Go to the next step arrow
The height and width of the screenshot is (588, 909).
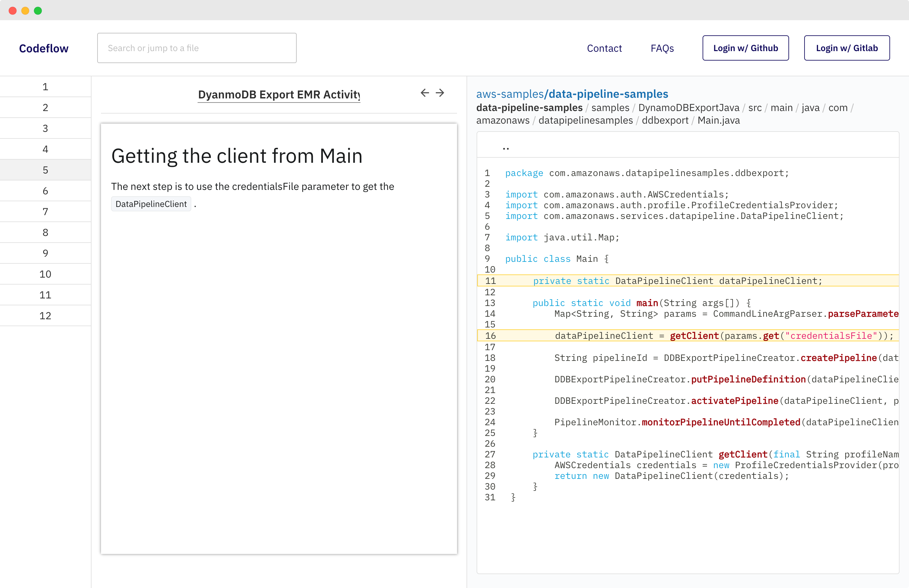pyautogui.click(x=440, y=93)
